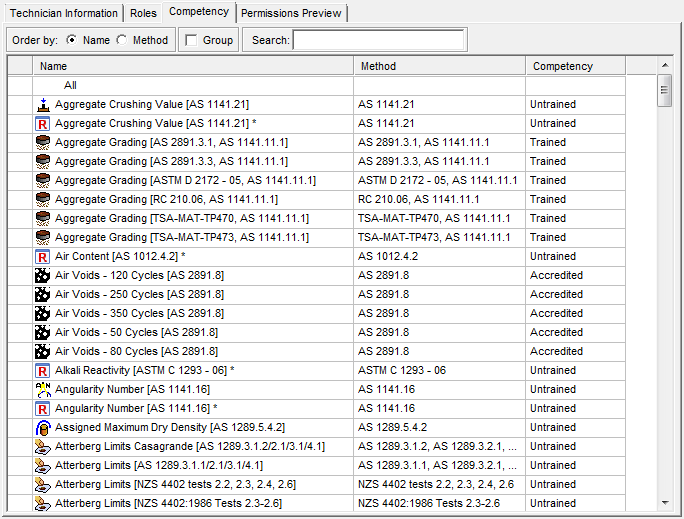684x519 pixels.
Task: Click red R icon beside Alkali Reactivity
Action: (42, 370)
